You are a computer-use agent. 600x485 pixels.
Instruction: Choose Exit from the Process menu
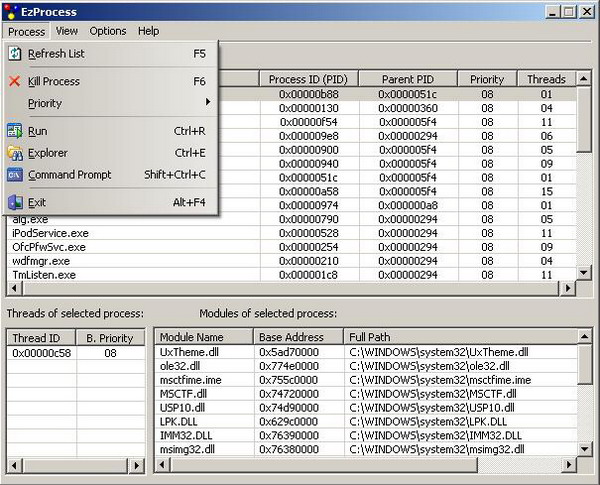pyautogui.click(x=111, y=202)
